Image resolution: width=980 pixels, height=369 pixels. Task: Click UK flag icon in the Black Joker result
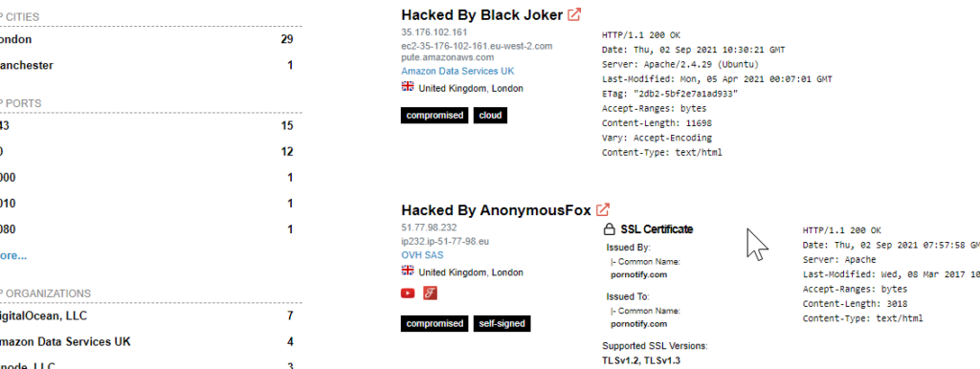[x=408, y=87]
